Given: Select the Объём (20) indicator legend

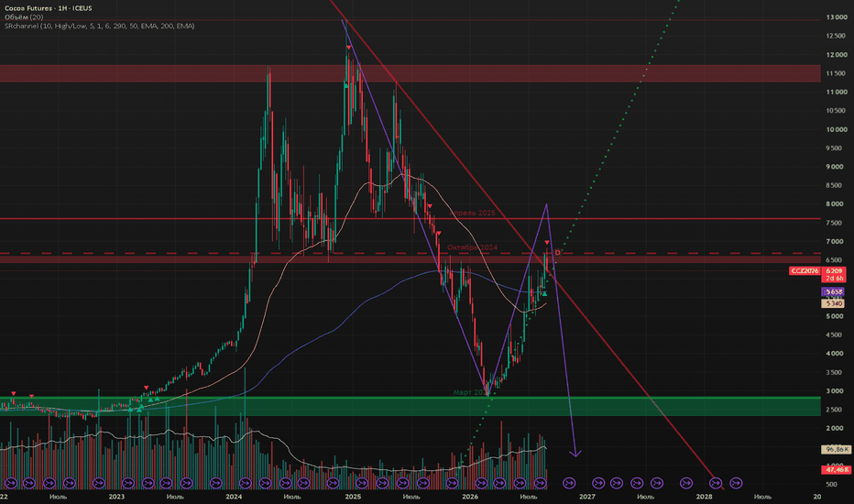Looking at the screenshot, I should [24, 17].
